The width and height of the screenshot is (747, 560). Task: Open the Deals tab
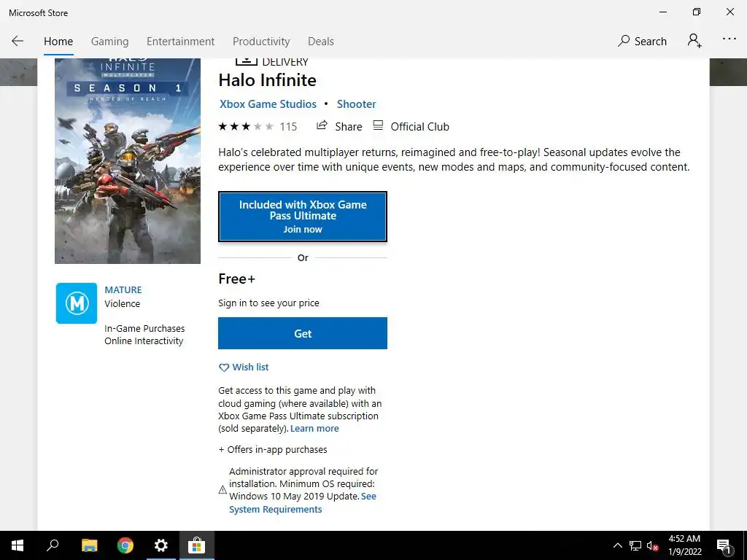pyautogui.click(x=321, y=42)
